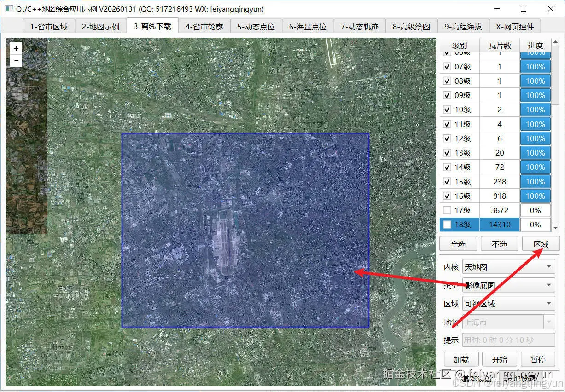The height and width of the screenshot is (392, 565).
Task: Select the tile count cell 918
Action: pyautogui.click(x=500, y=196)
